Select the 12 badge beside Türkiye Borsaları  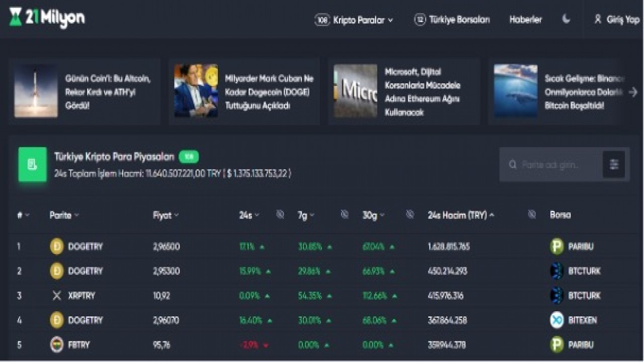click(x=420, y=20)
